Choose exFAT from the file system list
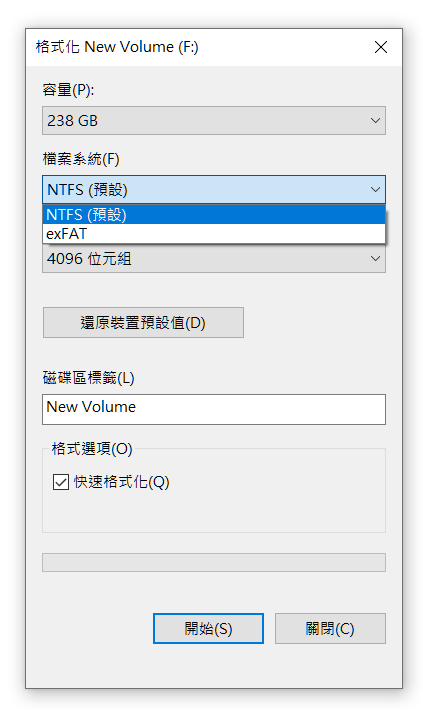 (214, 234)
